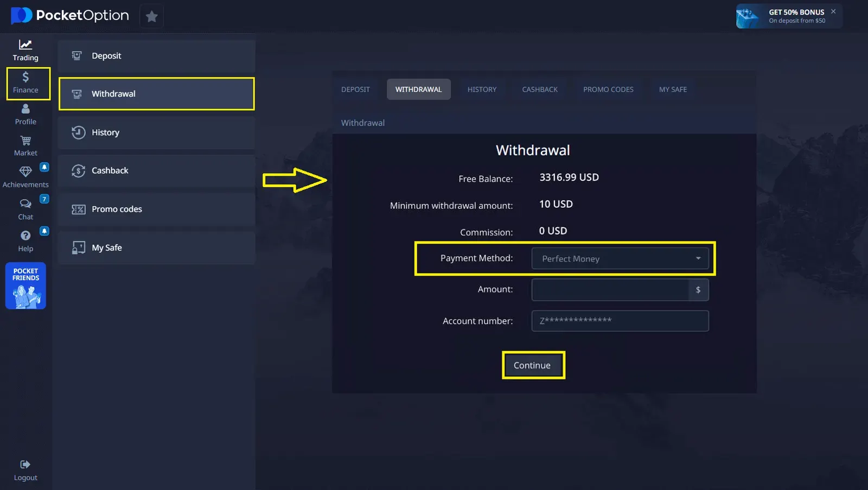Open the Market cart icon
The image size is (868, 490).
coord(25,141)
